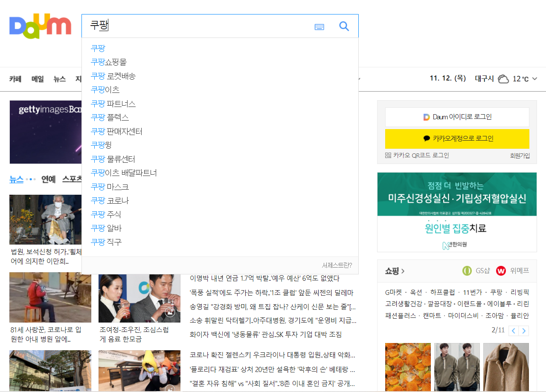The width and height of the screenshot is (546, 392).
Task: Open the virtual keyboard icon
Action: pos(319,27)
